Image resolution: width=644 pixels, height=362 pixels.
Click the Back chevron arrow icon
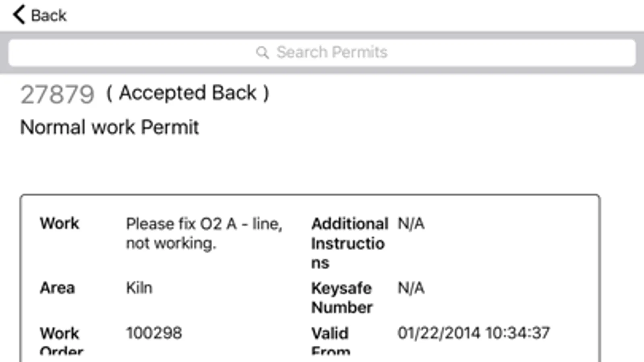tap(19, 15)
